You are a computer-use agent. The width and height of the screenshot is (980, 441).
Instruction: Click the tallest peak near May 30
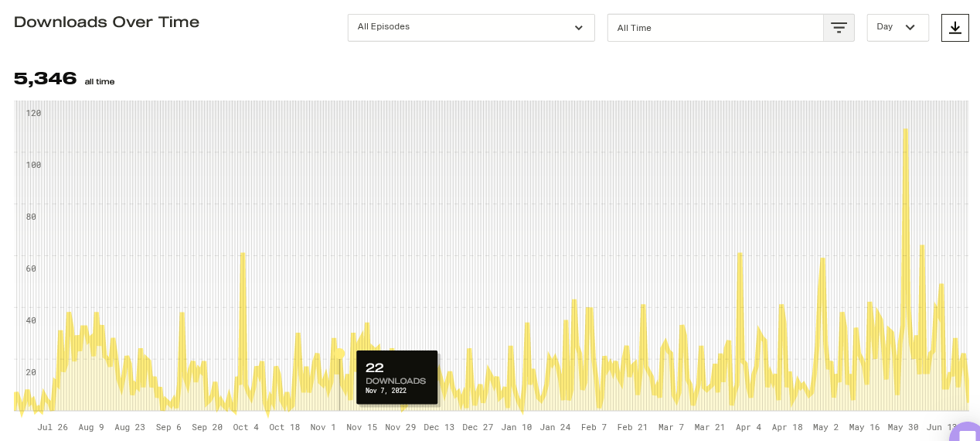pos(905,131)
